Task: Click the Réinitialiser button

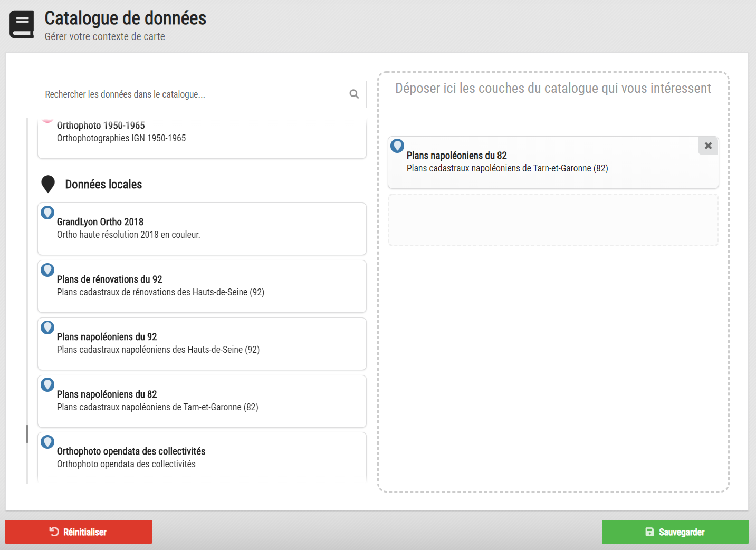Action: click(78, 532)
